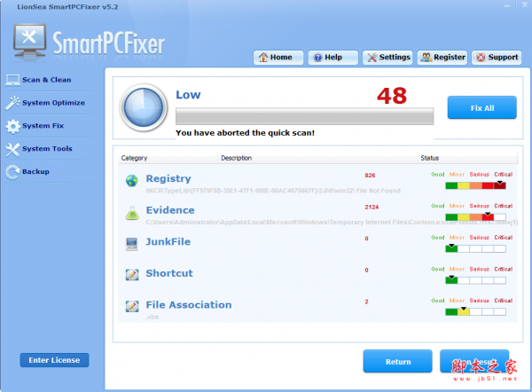This screenshot has height=392, width=532.
Task: Click the Temporary Internet Files path text
Action: coord(332,223)
